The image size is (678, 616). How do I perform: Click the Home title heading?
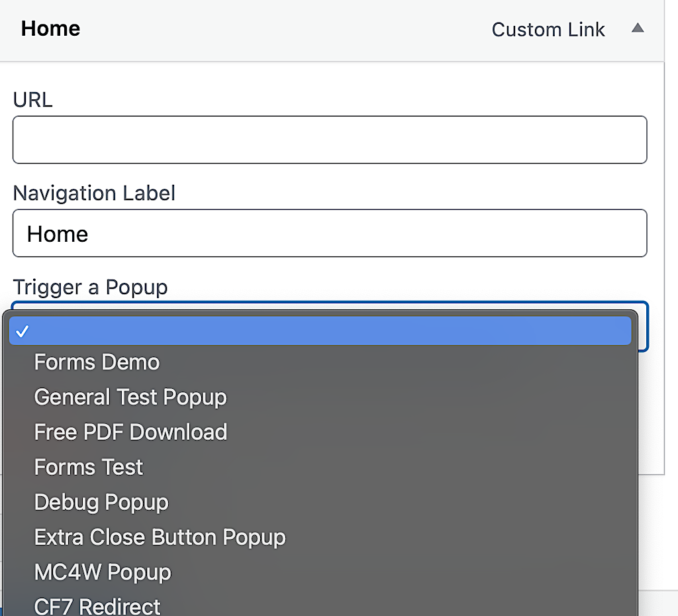(50, 28)
